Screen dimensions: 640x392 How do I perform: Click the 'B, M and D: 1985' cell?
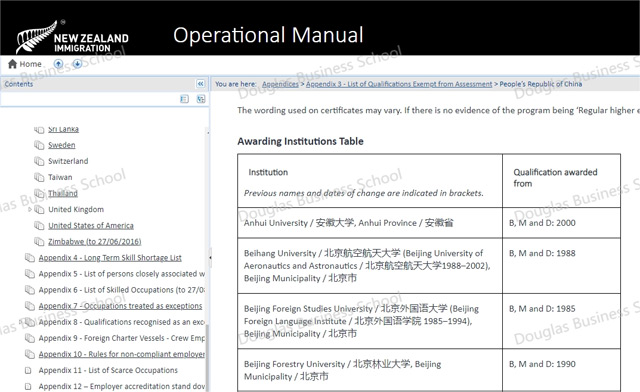pos(562,321)
